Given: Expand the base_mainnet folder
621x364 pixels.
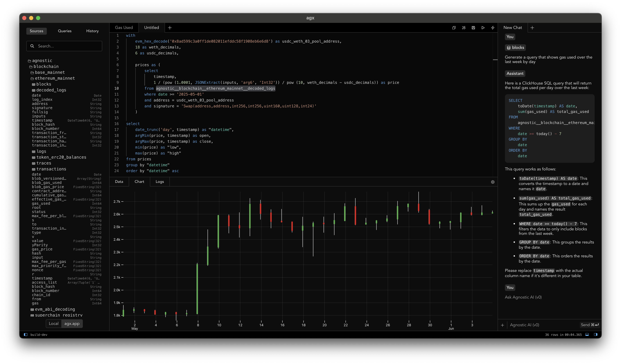Looking at the screenshot, I should click(x=50, y=72).
